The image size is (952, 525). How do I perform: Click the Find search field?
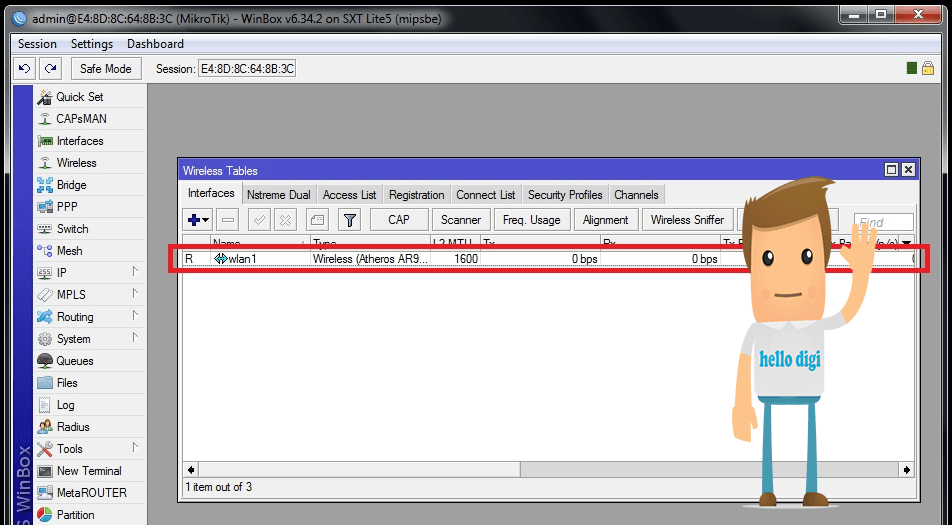click(x=883, y=222)
